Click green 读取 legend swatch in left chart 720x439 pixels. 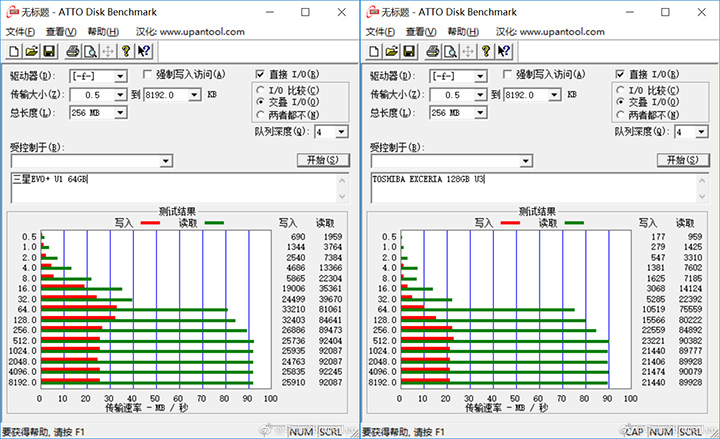pyautogui.click(x=214, y=223)
